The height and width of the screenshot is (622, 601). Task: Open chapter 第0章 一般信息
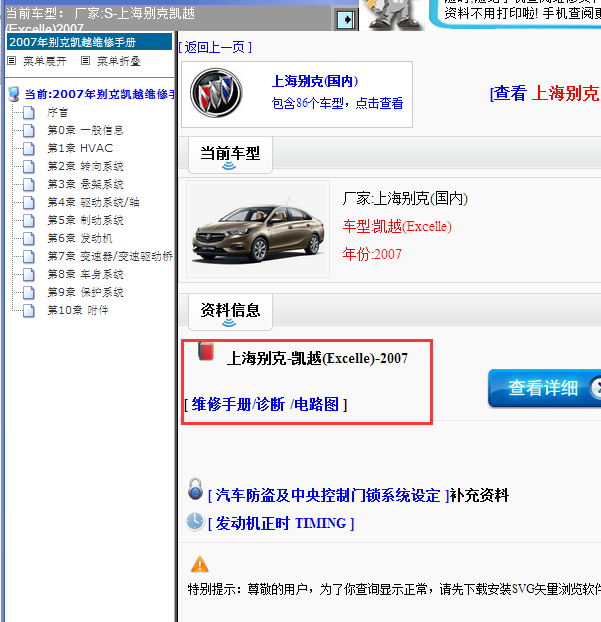click(x=85, y=131)
